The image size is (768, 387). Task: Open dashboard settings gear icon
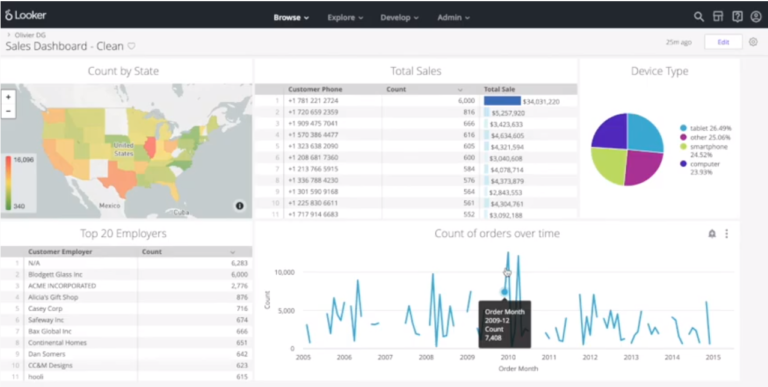tap(753, 42)
